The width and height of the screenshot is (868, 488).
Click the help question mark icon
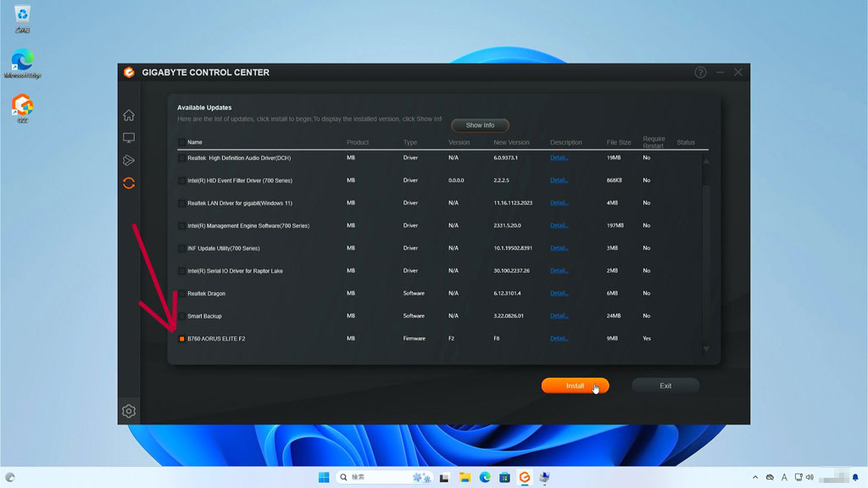pos(700,73)
